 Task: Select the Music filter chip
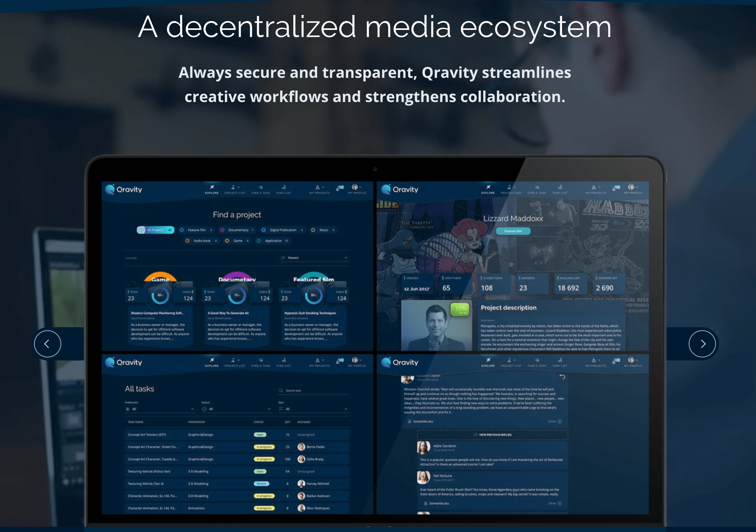pyautogui.click(x=323, y=230)
